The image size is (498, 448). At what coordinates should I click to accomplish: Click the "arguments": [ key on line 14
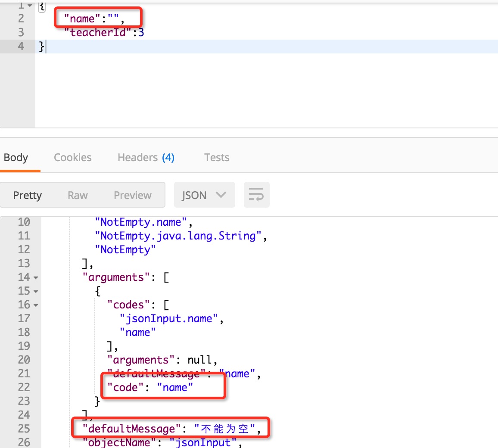click(125, 277)
